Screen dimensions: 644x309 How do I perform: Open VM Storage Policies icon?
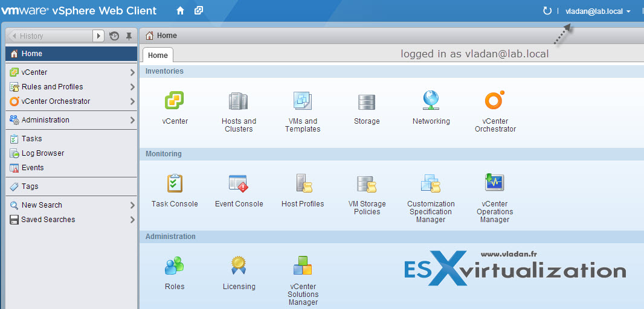coord(367,184)
